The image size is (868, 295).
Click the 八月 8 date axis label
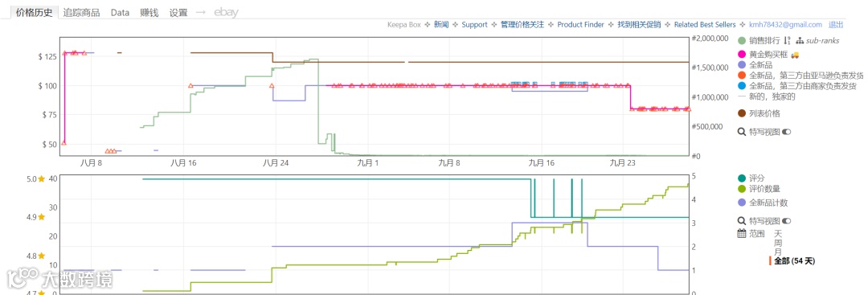point(92,163)
